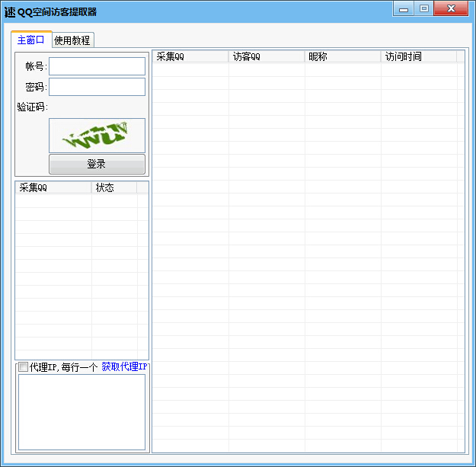Image resolution: width=476 pixels, height=467 pixels.
Task: Focus the 帐号 input field
Action: (97, 66)
